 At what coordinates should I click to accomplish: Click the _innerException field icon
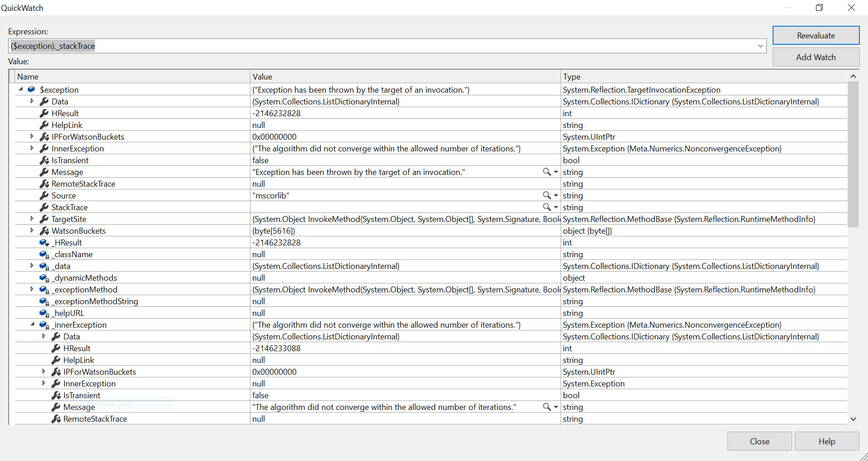click(44, 325)
